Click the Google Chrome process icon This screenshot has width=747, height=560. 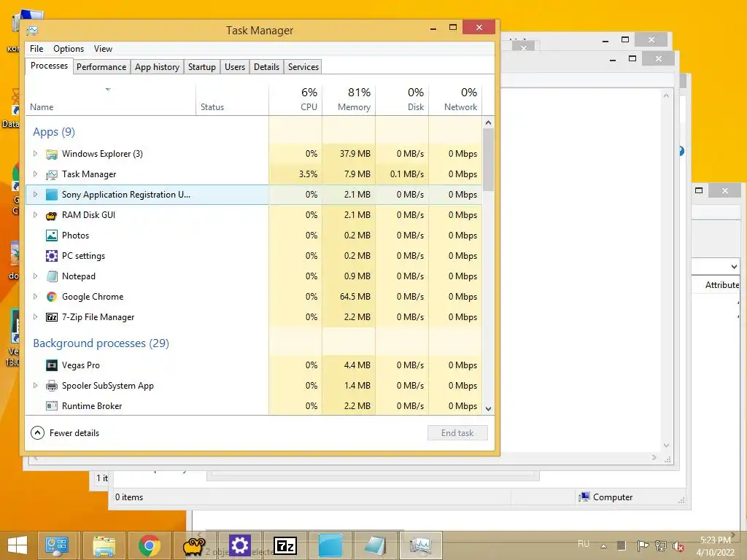pos(52,297)
